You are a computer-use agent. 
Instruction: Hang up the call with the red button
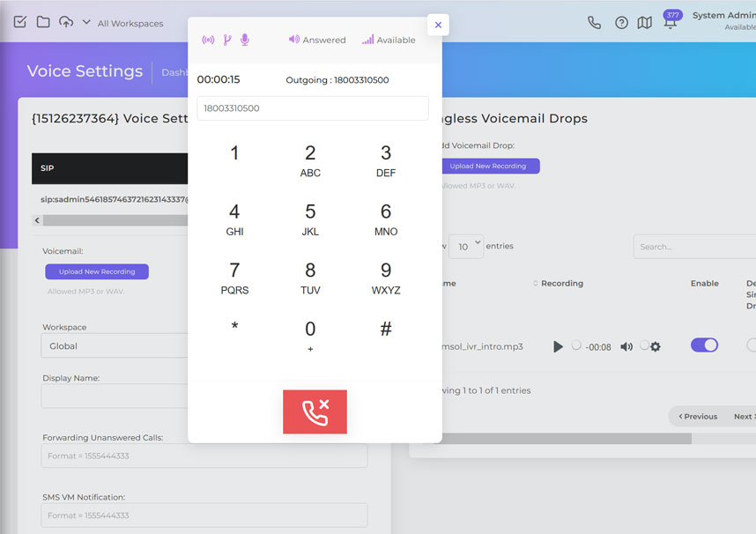pos(315,412)
